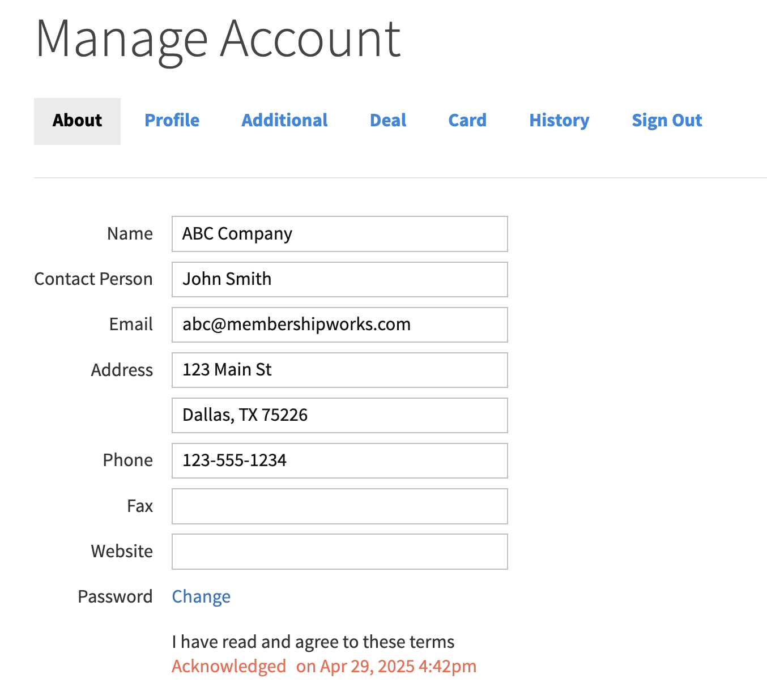Select the 123 Main St address field
The width and height of the screenshot is (767, 700).
click(339, 370)
